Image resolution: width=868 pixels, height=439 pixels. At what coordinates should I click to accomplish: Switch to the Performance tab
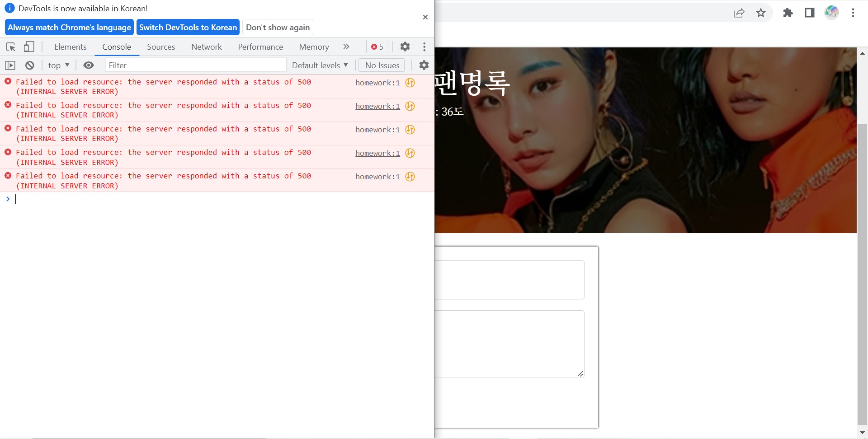pos(260,47)
